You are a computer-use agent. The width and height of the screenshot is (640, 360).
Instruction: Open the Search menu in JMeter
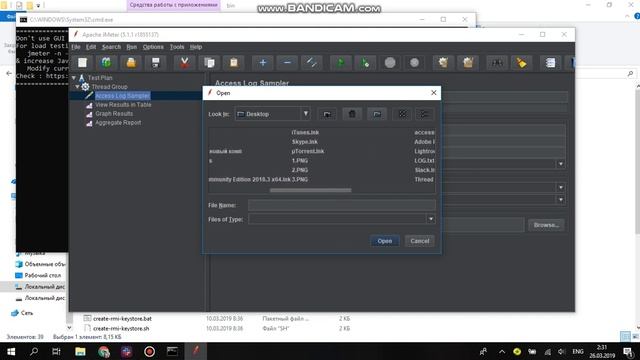click(x=111, y=47)
